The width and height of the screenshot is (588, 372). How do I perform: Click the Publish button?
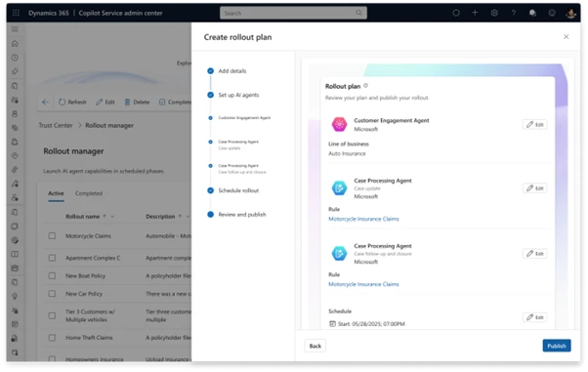point(557,346)
